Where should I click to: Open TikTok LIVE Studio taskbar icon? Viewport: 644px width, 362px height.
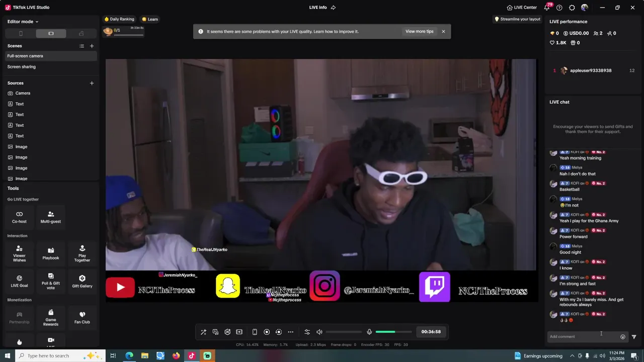(x=192, y=355)
